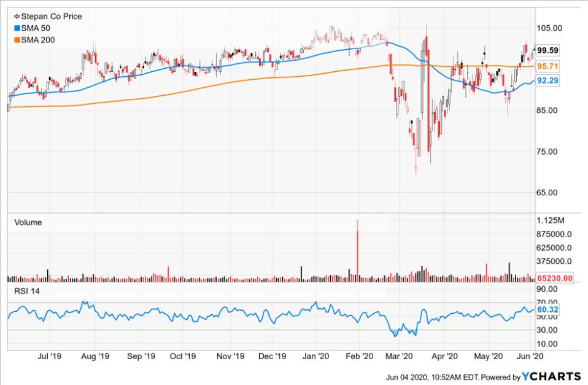Viewport: 588px width, 385px height.
Task: Click the Mar '20 date axis label
Action: (x=399, y=357)
